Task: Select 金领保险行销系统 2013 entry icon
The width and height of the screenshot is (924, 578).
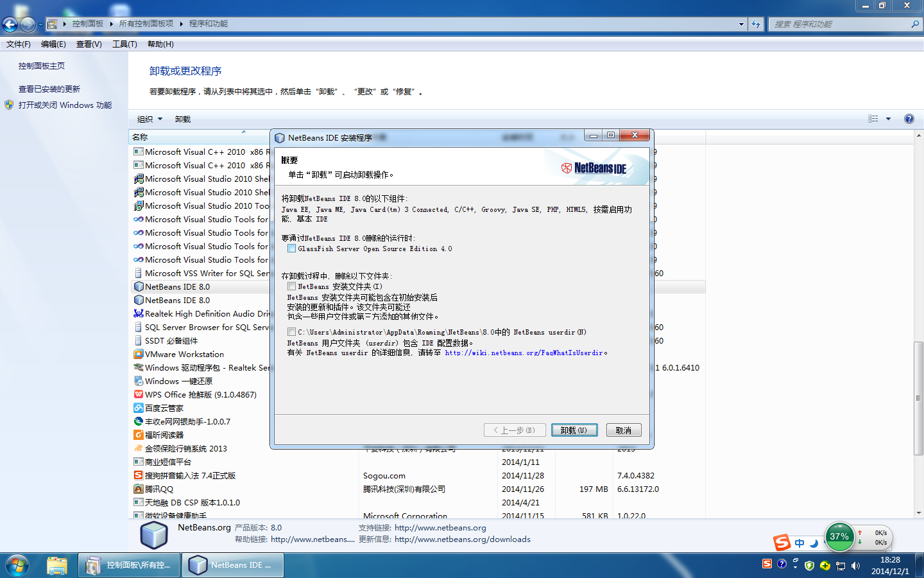Action: pos(138,449)
